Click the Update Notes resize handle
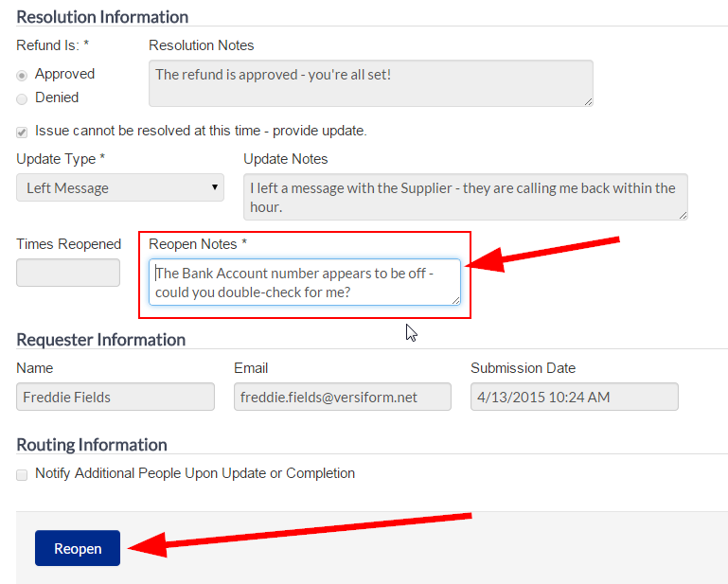728x584 pixels. coord(684,216)
